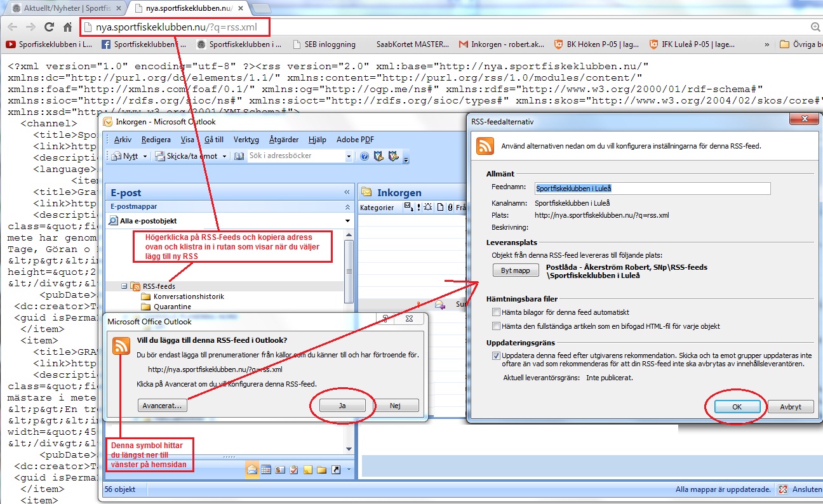Click the blue help question mark icon
Image resolution: width=823 pixels, height=504 pixels.
(x=365, y=156)
